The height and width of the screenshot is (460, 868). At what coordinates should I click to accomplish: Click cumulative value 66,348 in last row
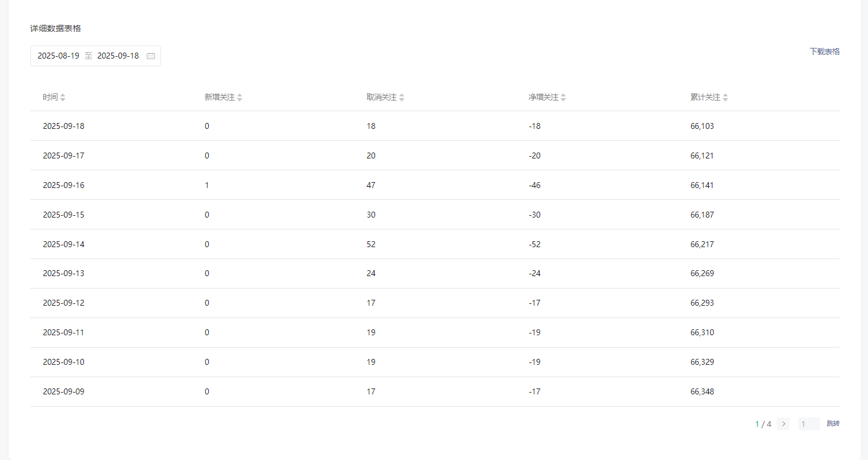coord(702,391)
